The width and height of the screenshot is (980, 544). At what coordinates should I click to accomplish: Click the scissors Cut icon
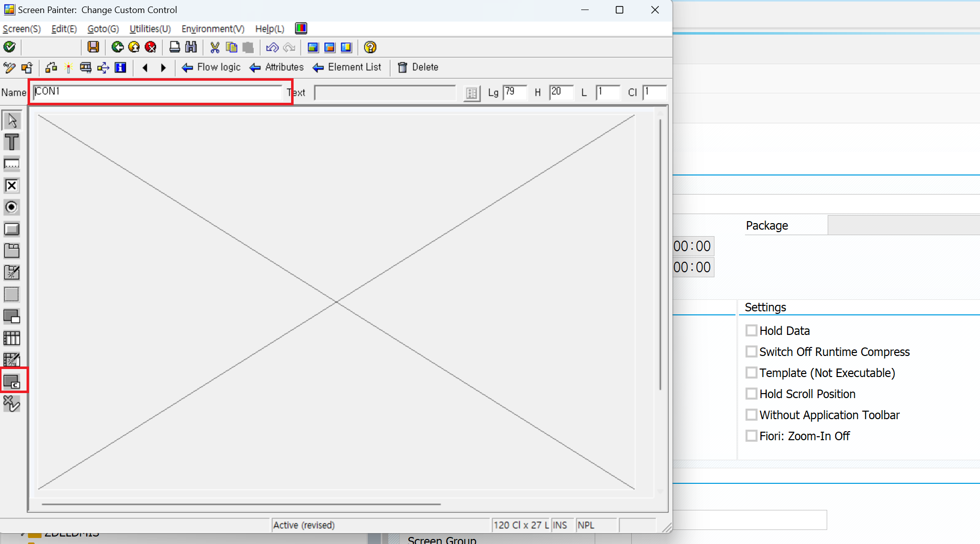tap(215, 47)
